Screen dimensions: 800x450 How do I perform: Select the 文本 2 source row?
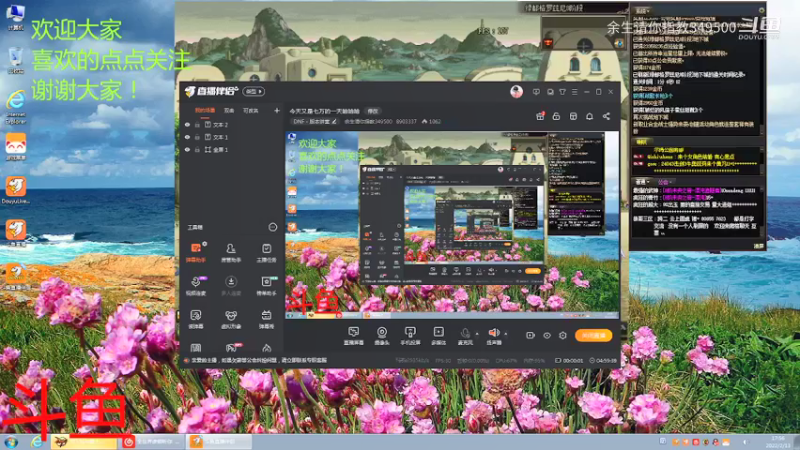[x=232, y=125]
